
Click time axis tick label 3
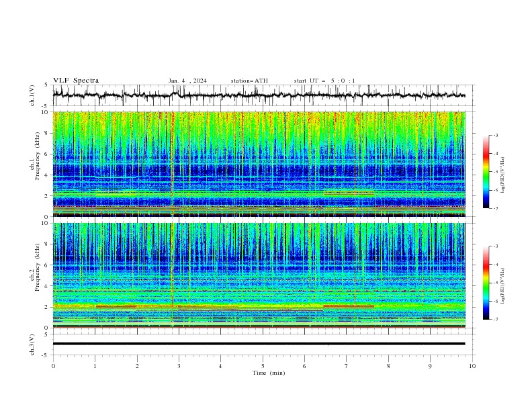click(179, 366)
